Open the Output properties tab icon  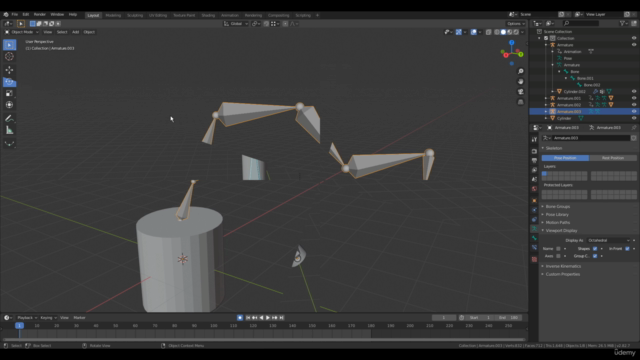tap(534, 160)
